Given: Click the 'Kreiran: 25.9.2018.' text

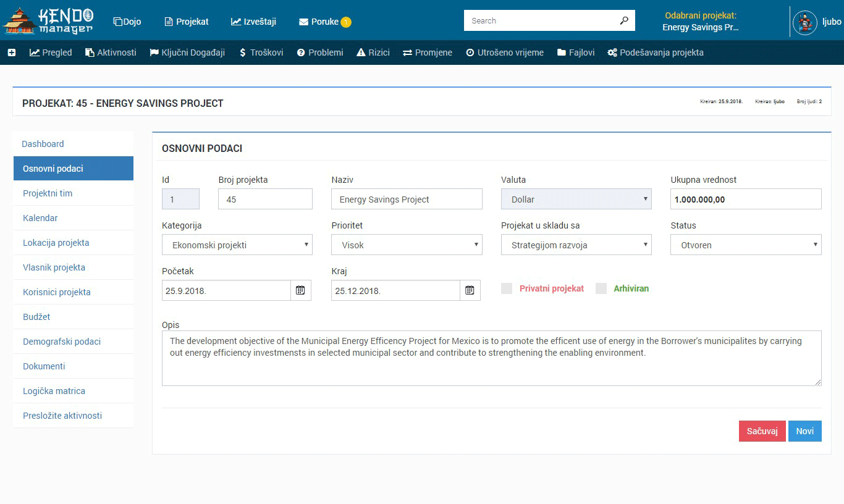Looking at the screenshot, I should 722,101.
